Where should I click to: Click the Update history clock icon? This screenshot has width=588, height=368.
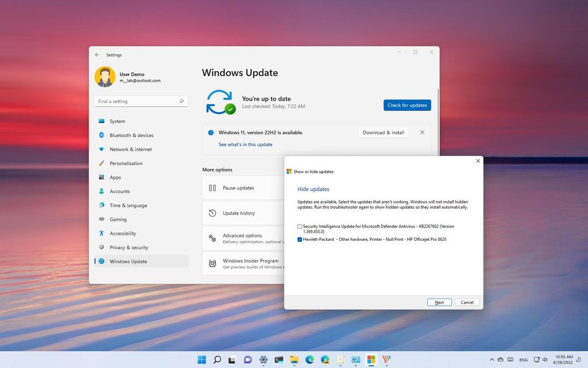213,213
